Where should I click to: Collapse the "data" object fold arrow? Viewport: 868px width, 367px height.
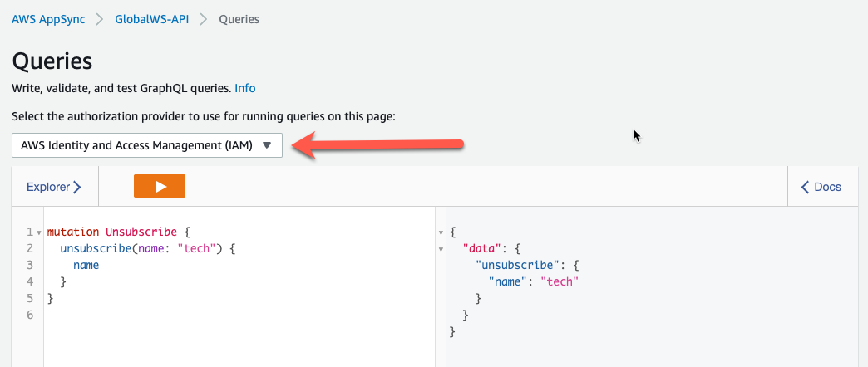(441, 249)
